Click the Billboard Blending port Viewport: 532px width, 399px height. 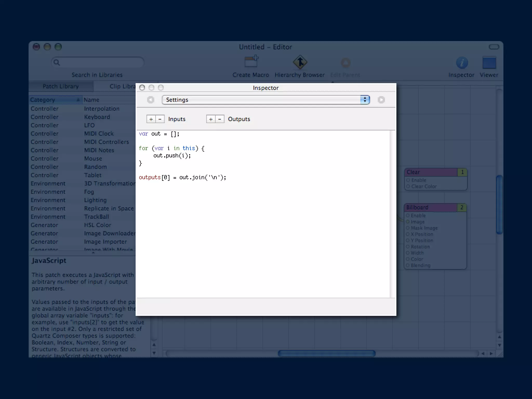pyautogui.click(x=408, y=265)
